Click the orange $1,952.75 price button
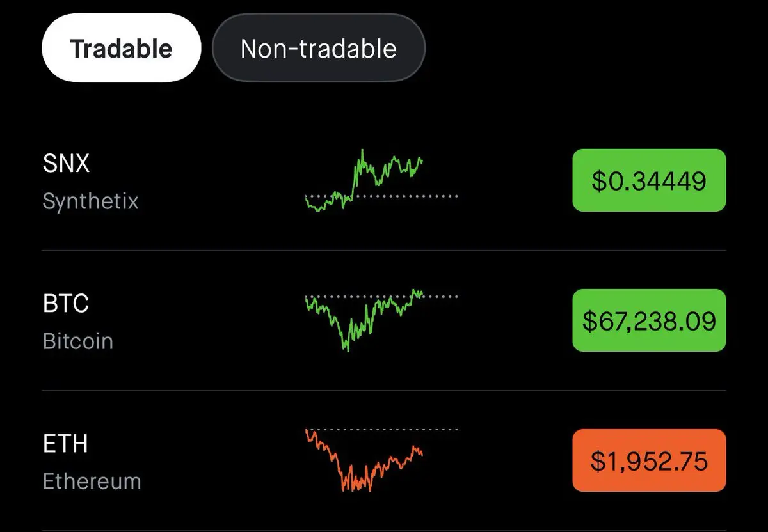768x532 pixels. coord(649,460)
